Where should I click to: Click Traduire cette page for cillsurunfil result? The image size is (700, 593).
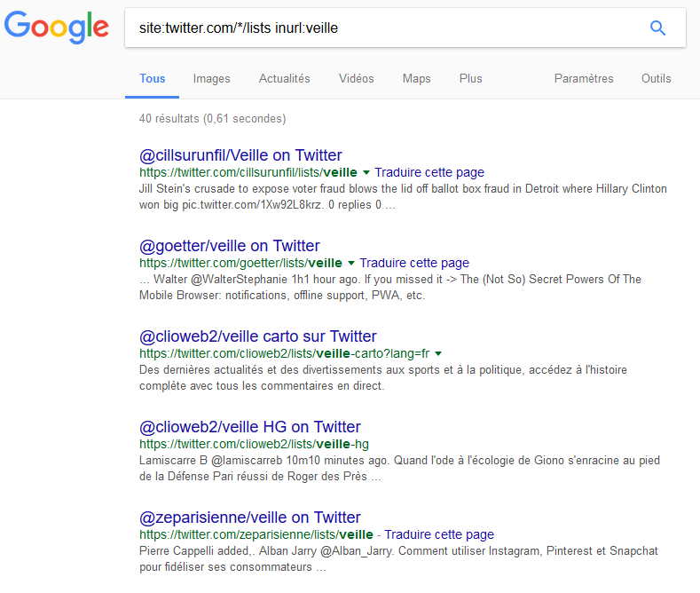(x=429, y=172)
